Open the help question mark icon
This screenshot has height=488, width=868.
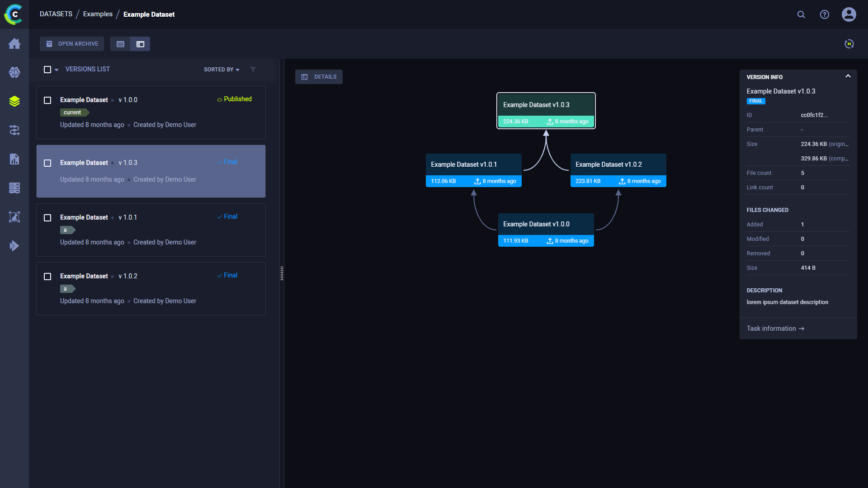[x=825, y=14]
